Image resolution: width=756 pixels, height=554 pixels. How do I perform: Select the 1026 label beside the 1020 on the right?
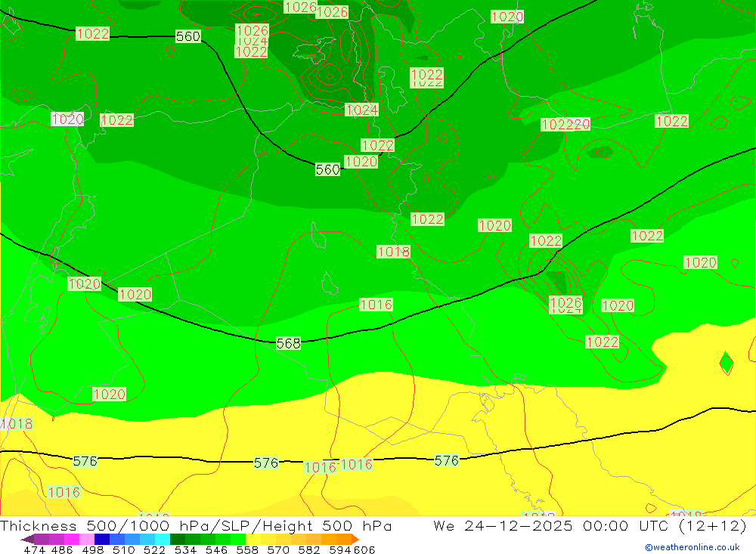pyautogui.click(x=566, y=303)
